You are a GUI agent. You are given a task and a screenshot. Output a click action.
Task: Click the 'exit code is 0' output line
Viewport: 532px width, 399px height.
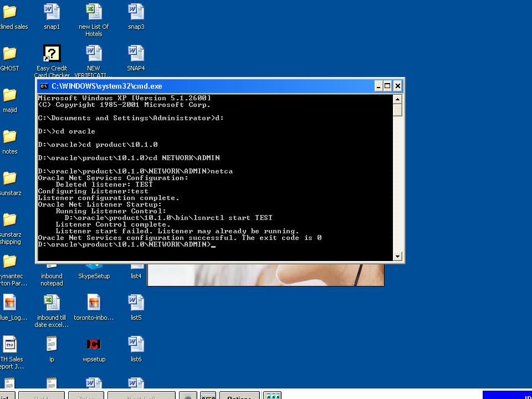(180, 238)
